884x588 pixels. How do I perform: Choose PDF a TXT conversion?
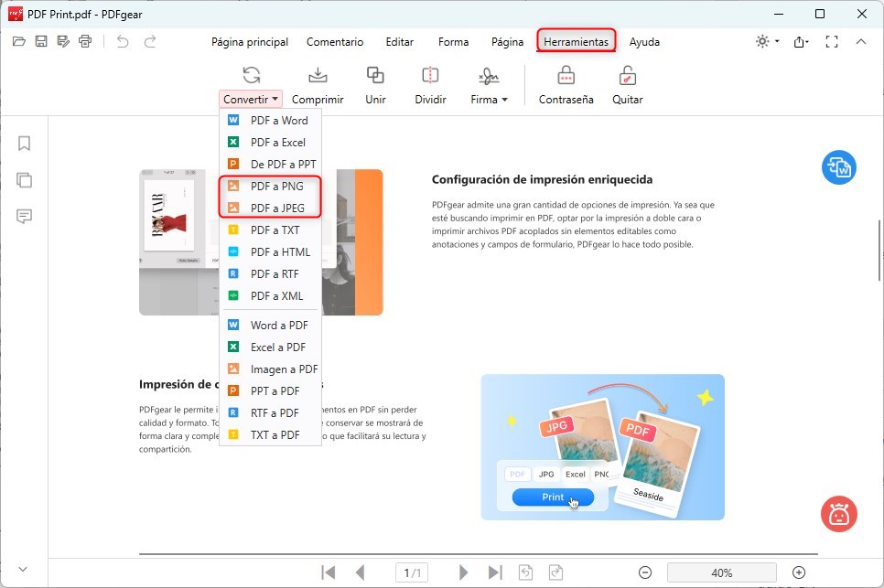pos(270,230)
